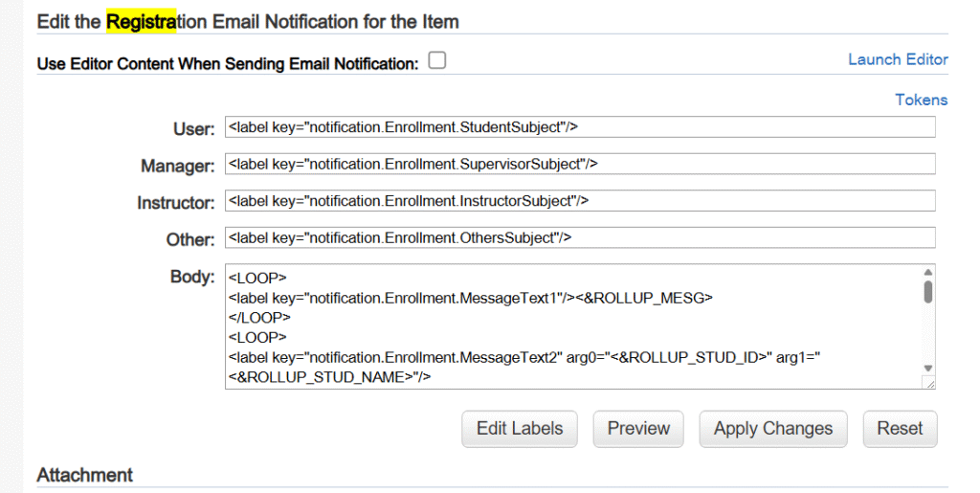
Task: Click the Body scrollbar down arrow
Action: [x=927, y=368]
